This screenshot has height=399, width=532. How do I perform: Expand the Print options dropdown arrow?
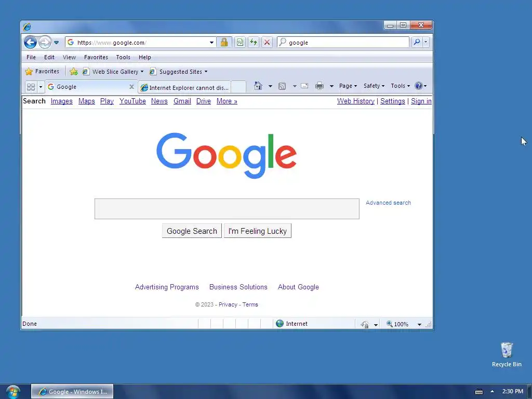(x=331, y=86)
